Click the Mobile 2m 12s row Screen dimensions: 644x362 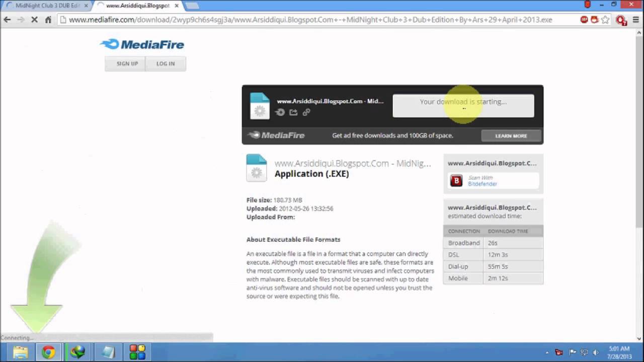coord(493,278)
